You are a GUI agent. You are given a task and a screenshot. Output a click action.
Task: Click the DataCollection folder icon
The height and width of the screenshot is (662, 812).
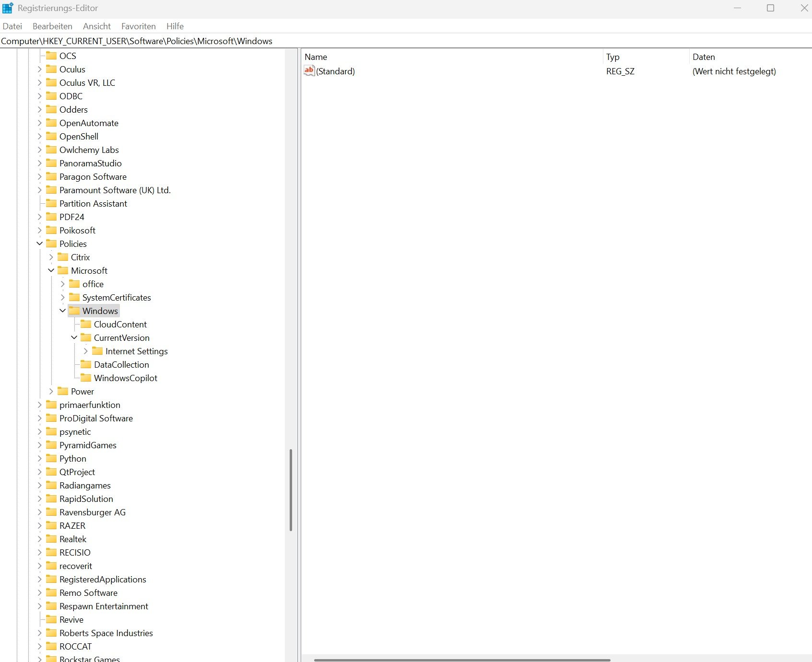tap(86, 364)
